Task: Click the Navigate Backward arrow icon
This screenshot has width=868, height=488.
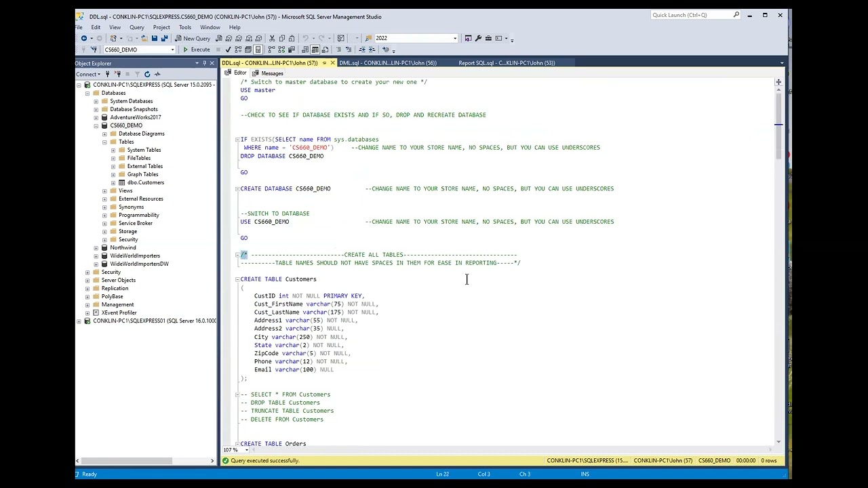Action: [84, 39]
